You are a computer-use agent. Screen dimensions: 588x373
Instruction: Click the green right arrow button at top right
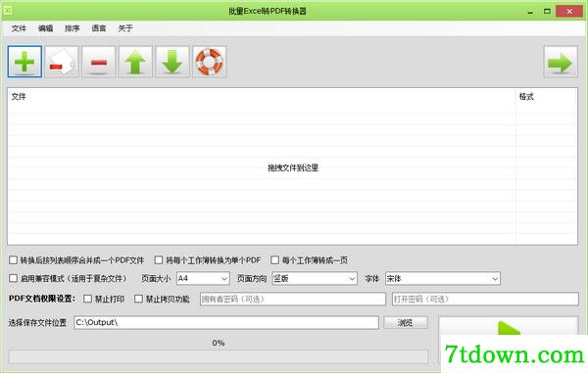point(561,62)
